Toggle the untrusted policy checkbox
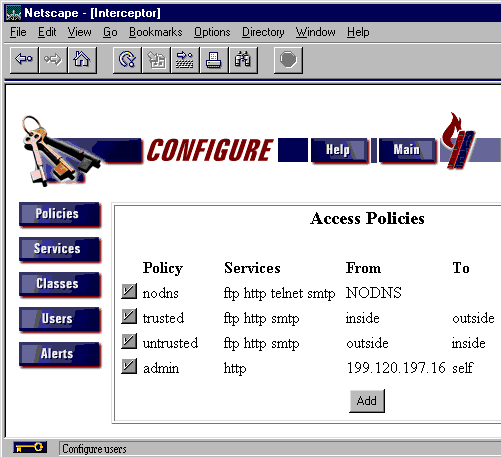 (129, 341)
